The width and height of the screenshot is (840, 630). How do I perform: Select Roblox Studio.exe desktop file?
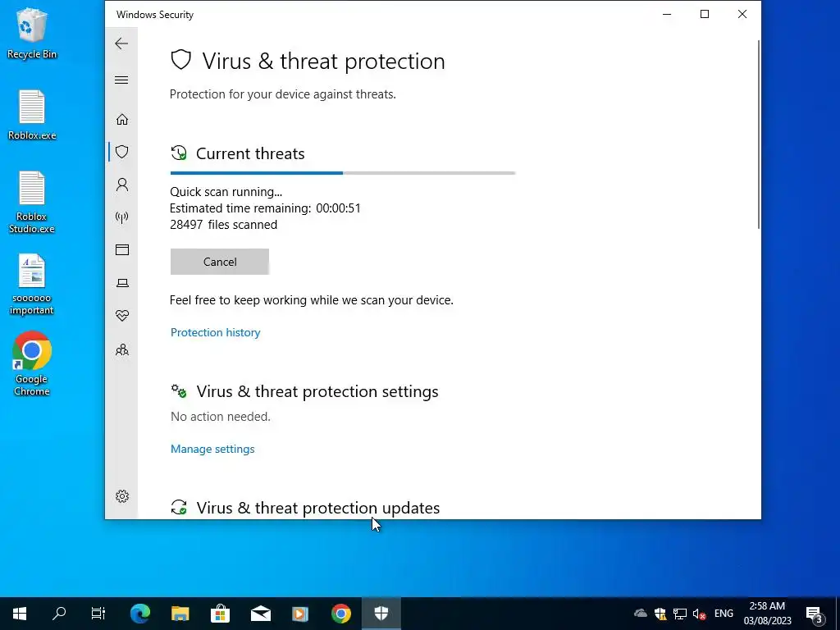tap(32, 203)
